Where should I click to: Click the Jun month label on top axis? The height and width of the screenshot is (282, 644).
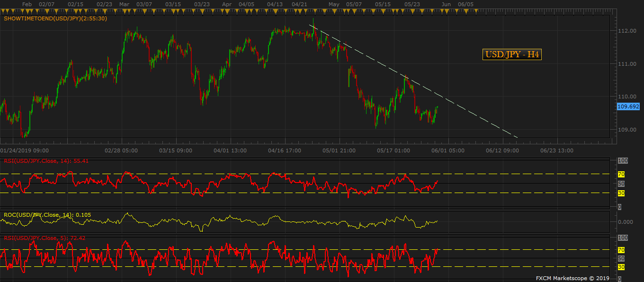(x=446, y=4)
